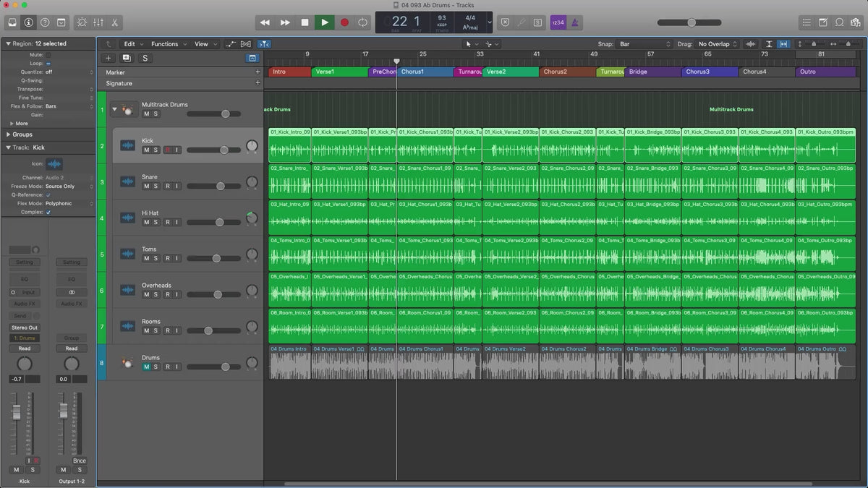Open the Functions menu
Image resolution: width=868 pixels, height=488 pixels.
tap(168, 44)
